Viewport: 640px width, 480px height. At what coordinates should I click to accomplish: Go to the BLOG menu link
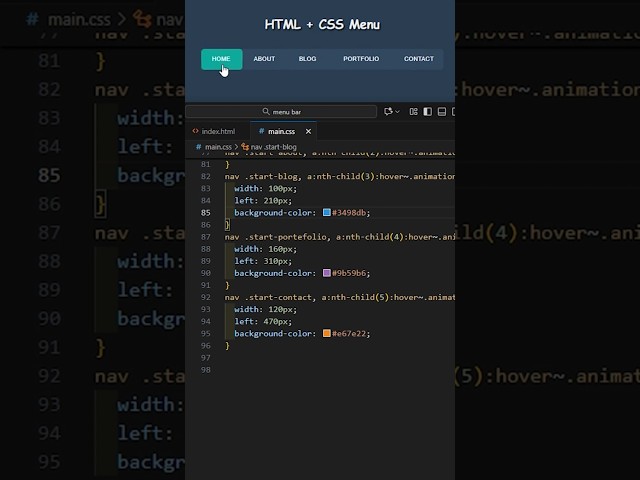pos(307,59)
